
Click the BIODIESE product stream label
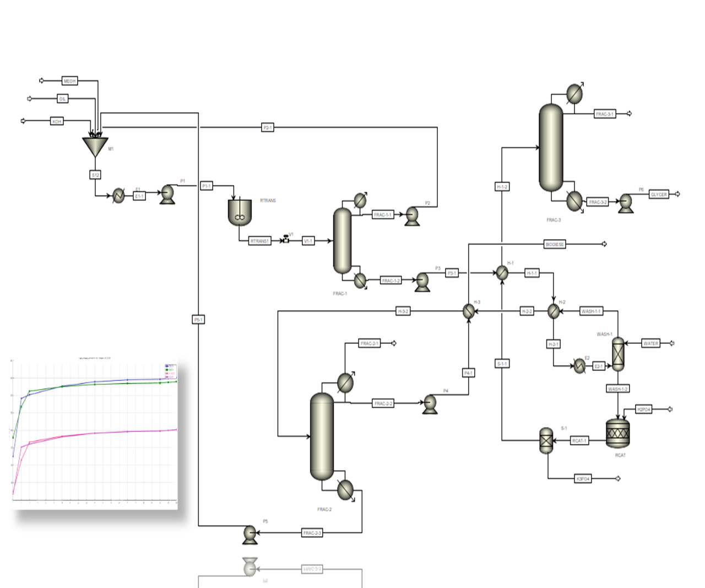tap(555, 244)
